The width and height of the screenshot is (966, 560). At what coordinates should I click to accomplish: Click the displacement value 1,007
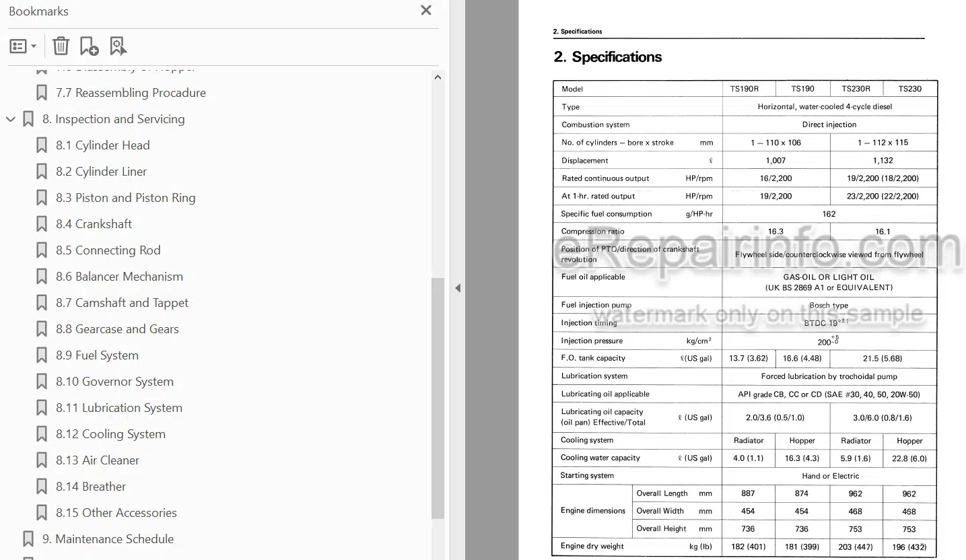click(775, 161)
